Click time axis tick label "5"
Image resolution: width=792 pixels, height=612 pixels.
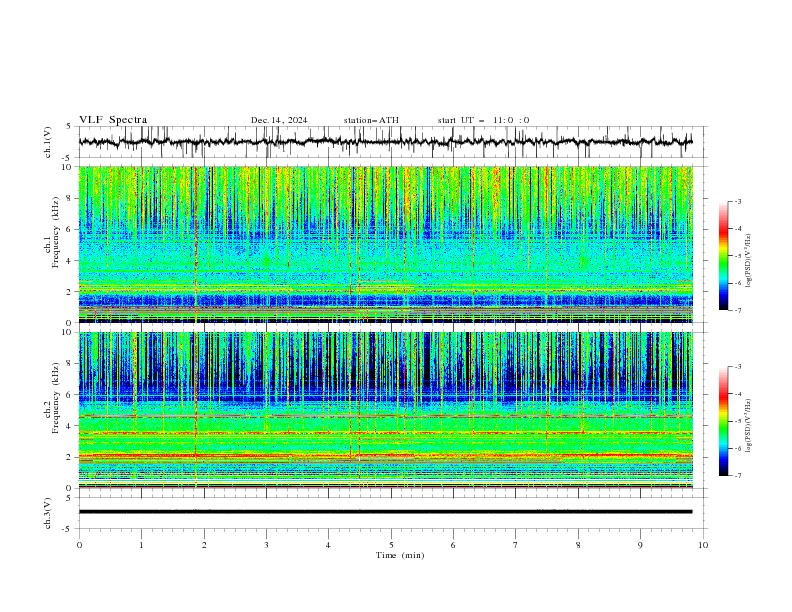[x=391, y=545]
